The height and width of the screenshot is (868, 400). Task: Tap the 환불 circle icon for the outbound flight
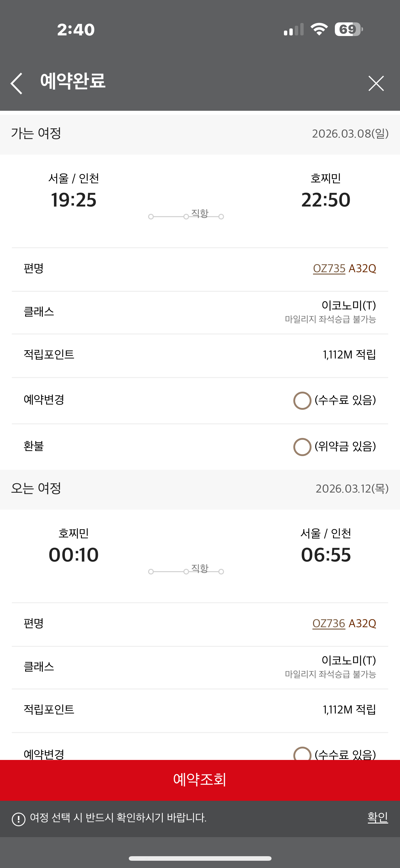click(x=302, y=446)
